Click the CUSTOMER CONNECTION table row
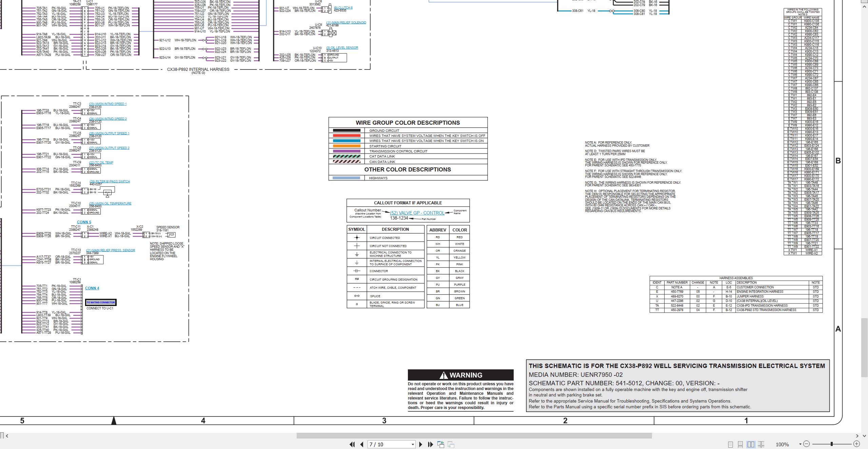This screenshot has height=449, width=868. [736, 287]
